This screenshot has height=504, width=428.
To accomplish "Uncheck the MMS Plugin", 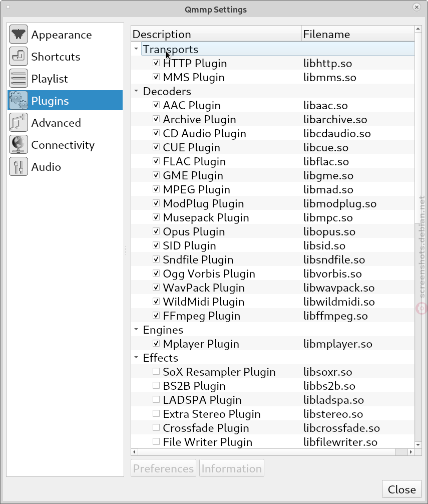I will pyautogui.click(x=156, y=77).
